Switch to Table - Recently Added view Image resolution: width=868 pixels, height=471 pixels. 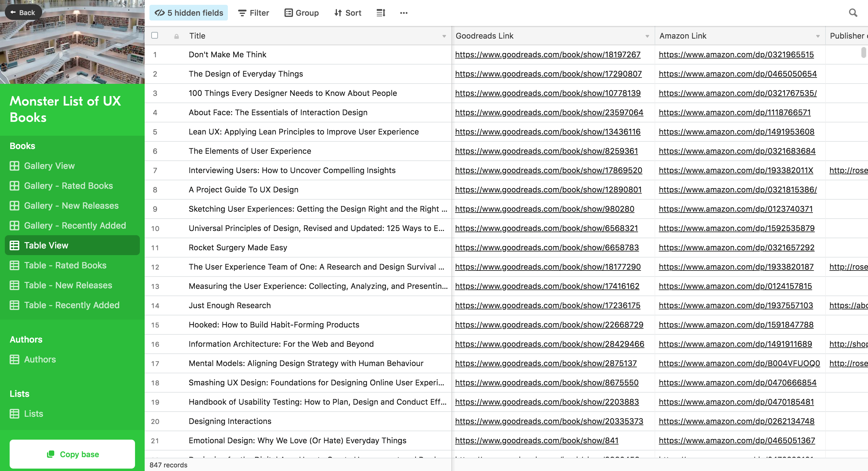[x=72, y=305]
